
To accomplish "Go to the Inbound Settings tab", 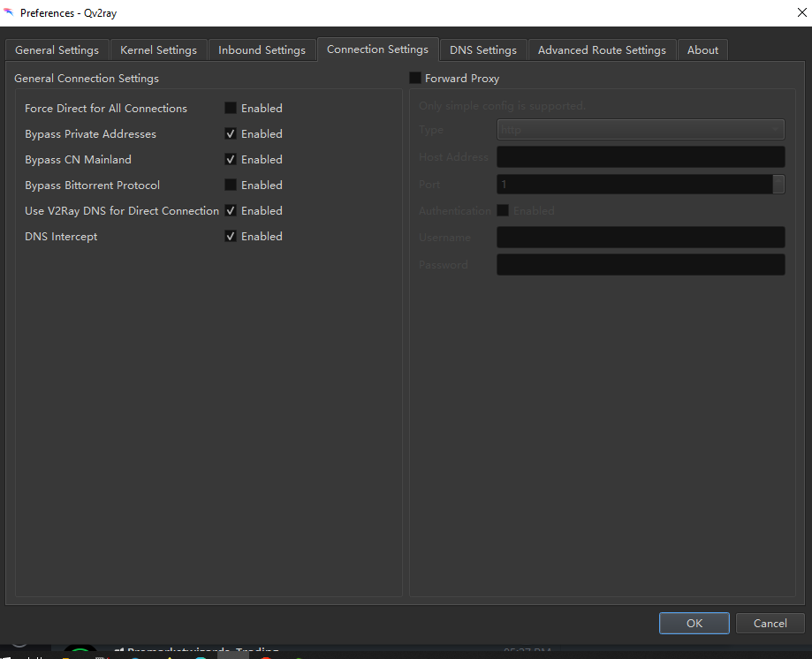I will click(262, 50).
